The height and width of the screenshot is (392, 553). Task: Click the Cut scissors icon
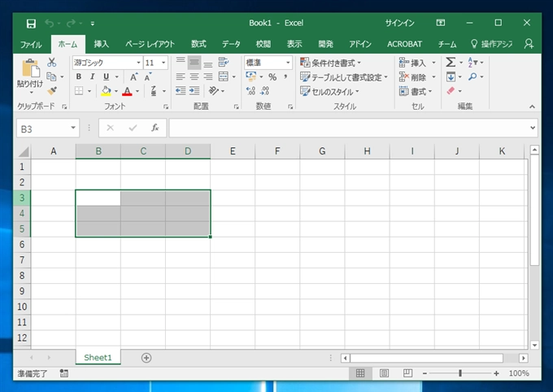click(x=52, y=63)
